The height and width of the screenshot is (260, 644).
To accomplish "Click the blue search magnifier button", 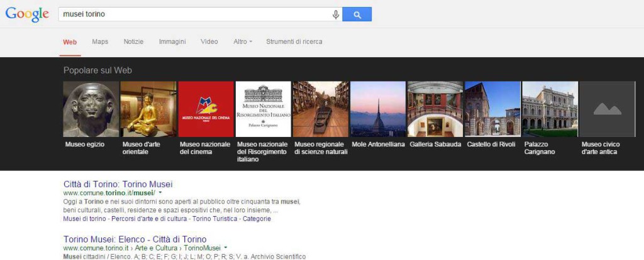I will (357, 14).
